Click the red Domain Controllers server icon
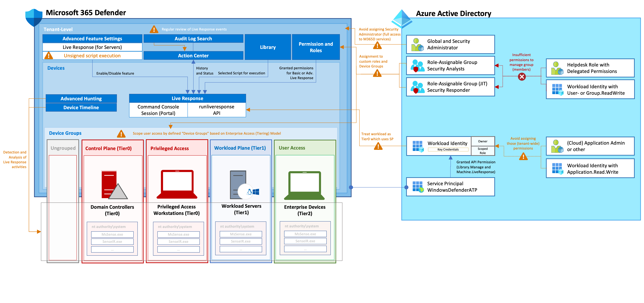Image resolution: width=644 pixels, height=303 pixels. coord(115,185)
